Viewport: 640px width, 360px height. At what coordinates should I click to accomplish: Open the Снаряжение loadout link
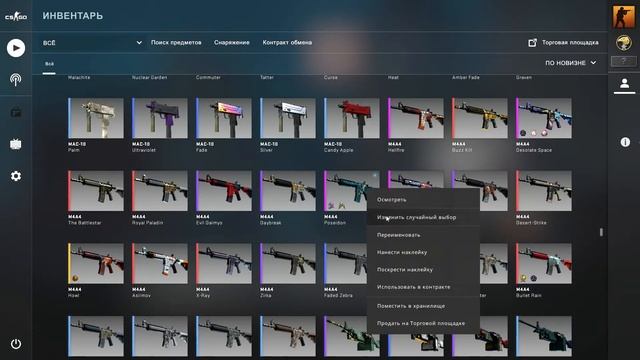click(x=231, y=42)
